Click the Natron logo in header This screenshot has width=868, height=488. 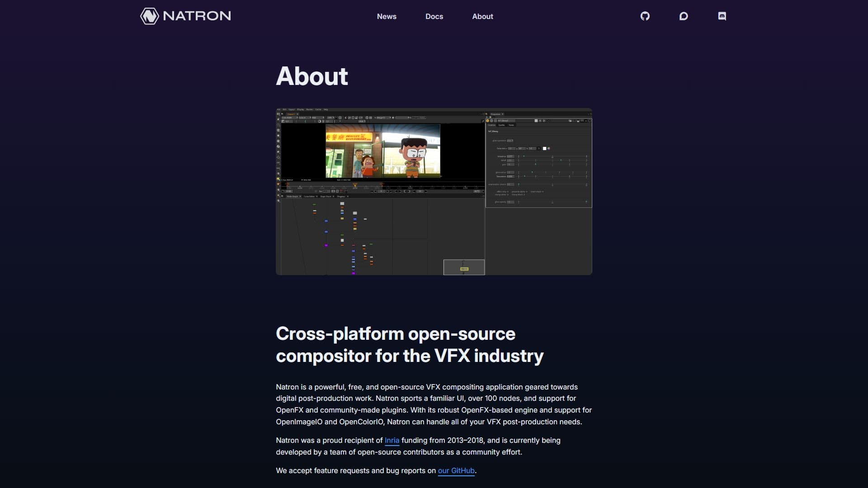(x=185, y=16)
